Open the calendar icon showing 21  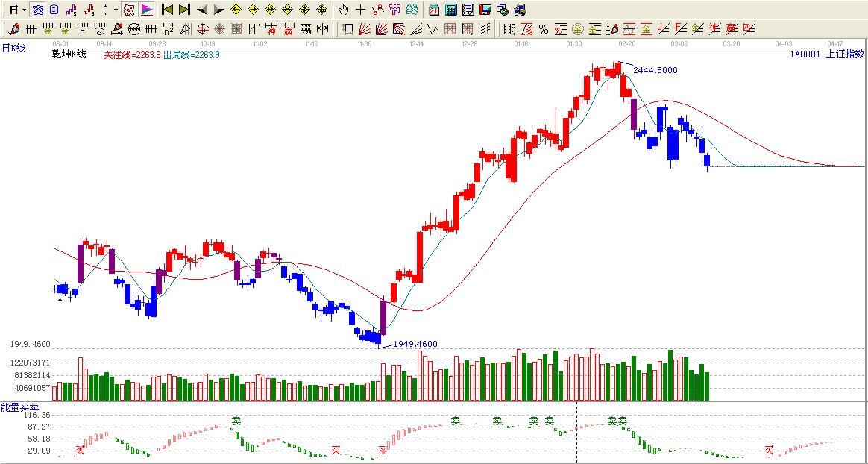(x=434, y=10)
